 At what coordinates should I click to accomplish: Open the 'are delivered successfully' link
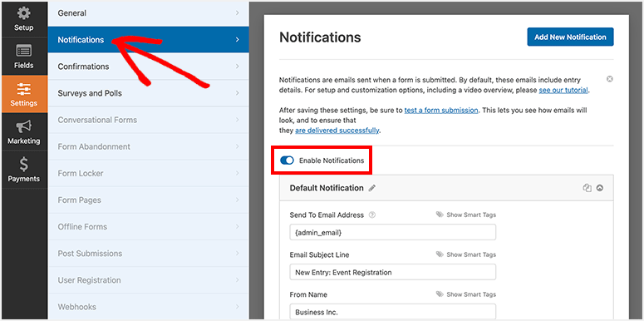337,131
